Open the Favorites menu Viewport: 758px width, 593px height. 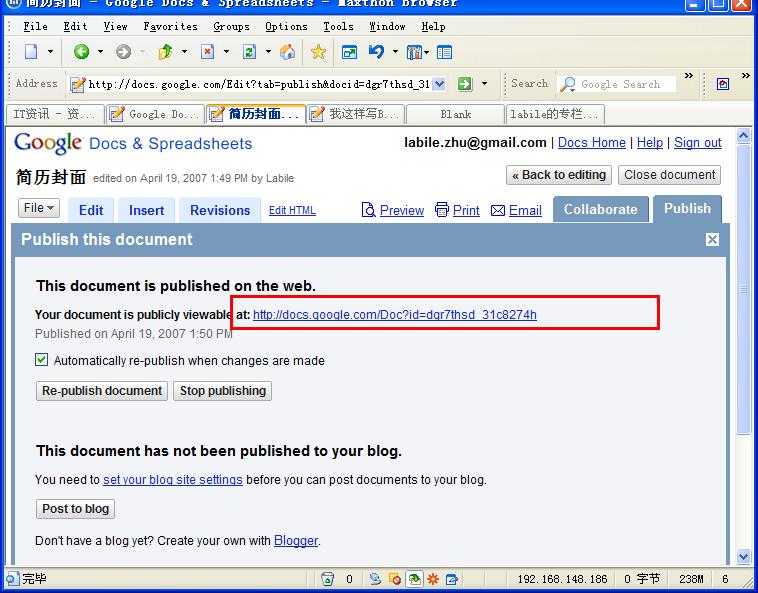pos(170,26)
